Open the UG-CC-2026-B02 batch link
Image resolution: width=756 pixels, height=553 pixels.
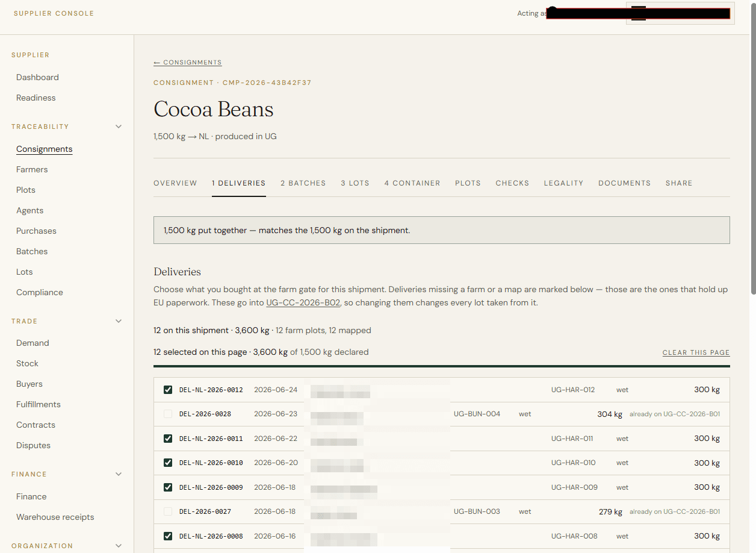303,303
